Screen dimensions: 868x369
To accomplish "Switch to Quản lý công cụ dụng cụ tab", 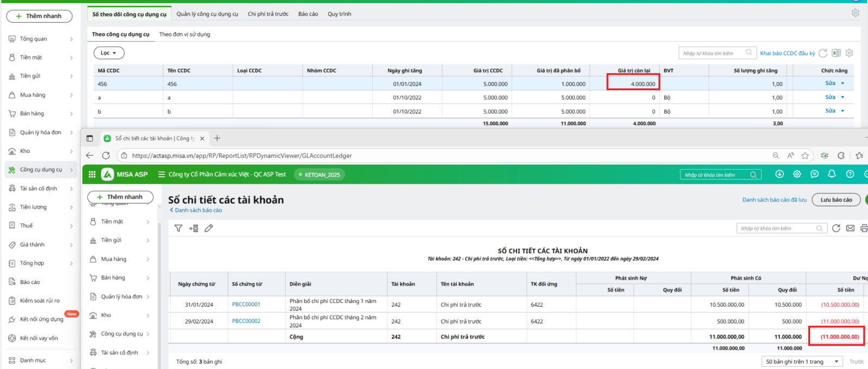I will pyautogui.click(x=207, y=14).
